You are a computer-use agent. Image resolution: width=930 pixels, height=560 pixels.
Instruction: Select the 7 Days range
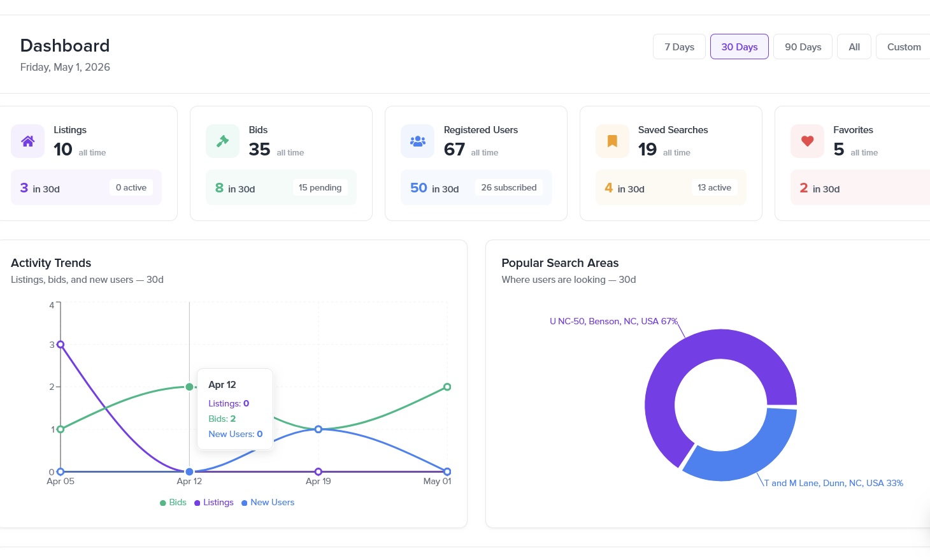coord(679,47)
